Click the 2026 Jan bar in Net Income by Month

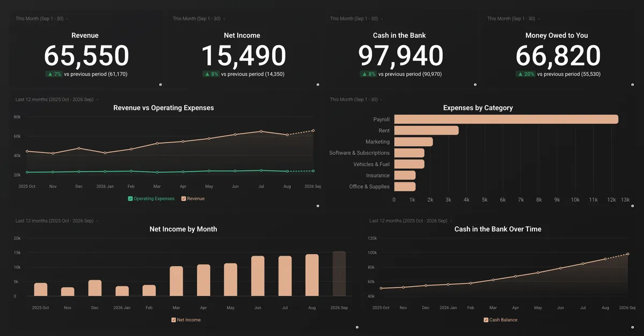point(122,291)
